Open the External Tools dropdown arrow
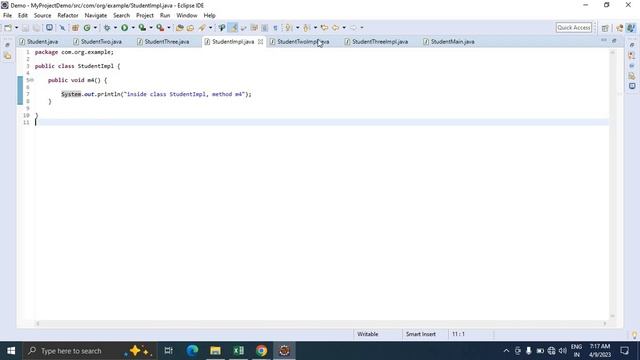This screenshot has height=360, width=640. (x=169, y=28)
